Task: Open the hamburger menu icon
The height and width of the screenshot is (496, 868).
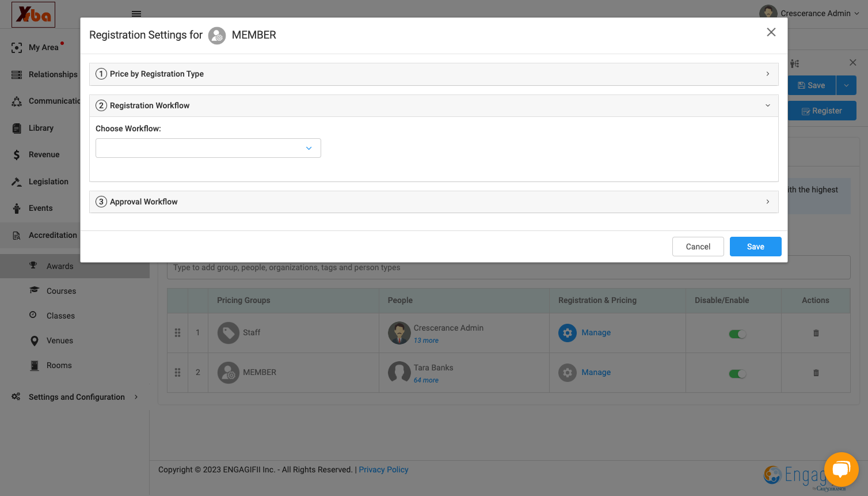Action: click(x=136, y=14)
